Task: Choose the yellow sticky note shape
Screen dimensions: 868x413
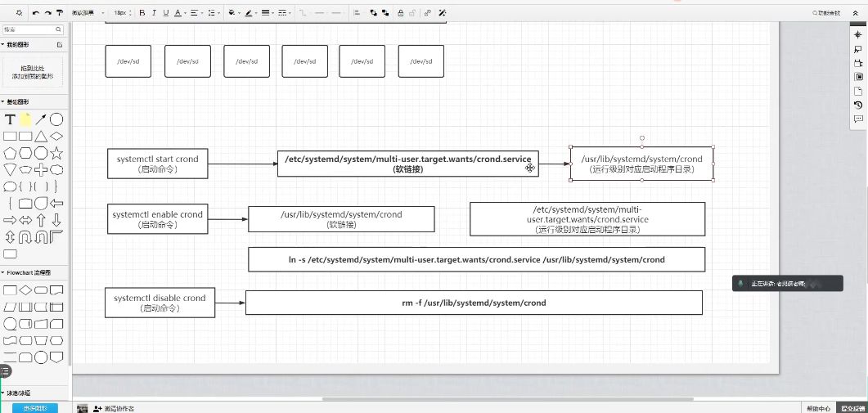Action: tap(26, 119)
